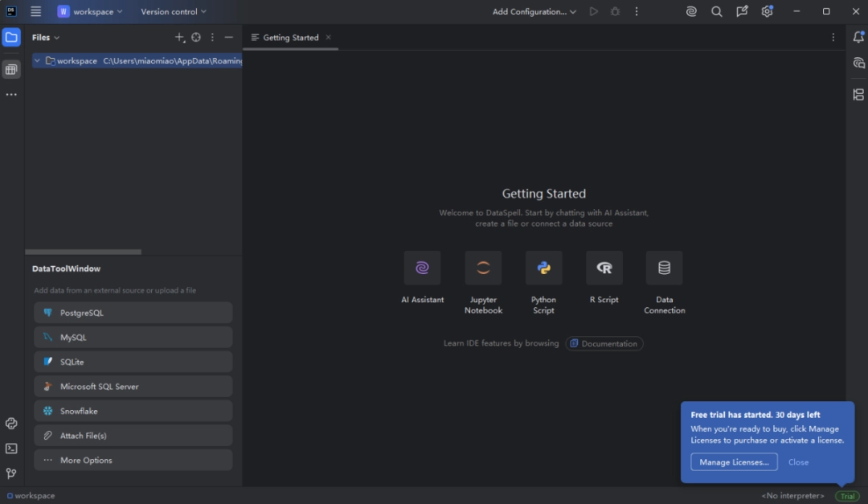Viewport: 868px width, 504px height.
Task: Open the Python Packages tool window
Action: 10,423
